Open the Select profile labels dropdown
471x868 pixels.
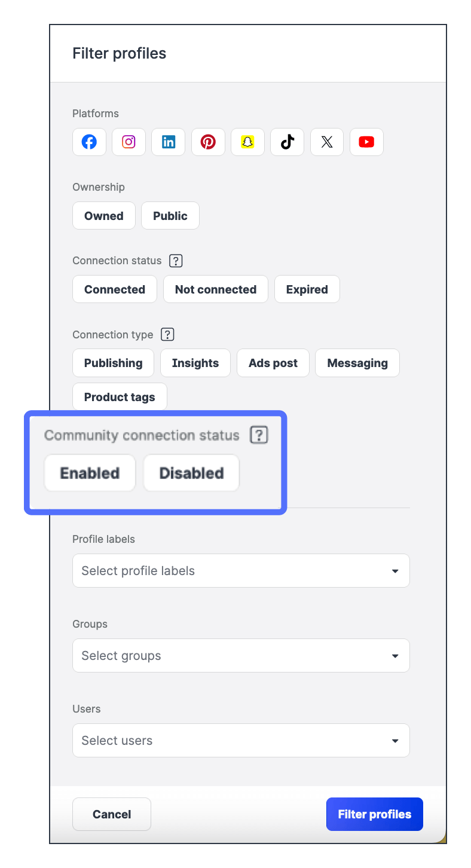click(241, 570)
